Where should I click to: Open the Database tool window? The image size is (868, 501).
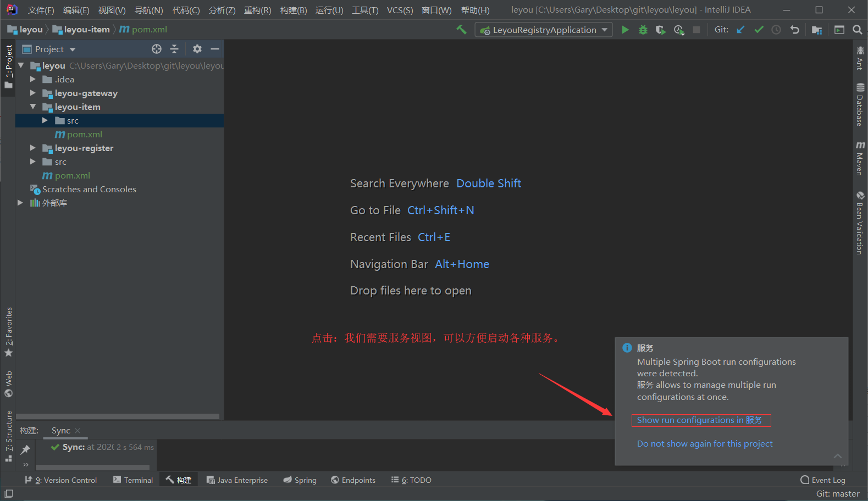click(x=860, y=104)
